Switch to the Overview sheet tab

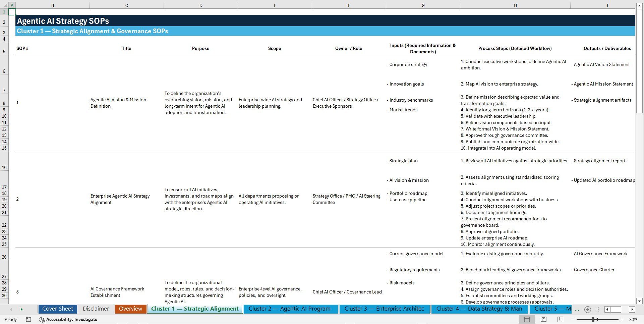click(130, 309)
